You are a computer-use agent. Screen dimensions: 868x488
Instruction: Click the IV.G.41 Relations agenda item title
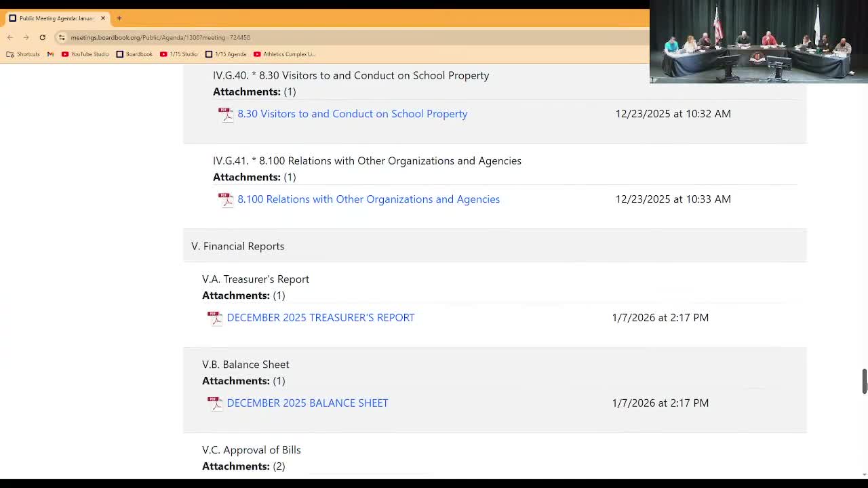pyautogui.click(x=367, y=161)
